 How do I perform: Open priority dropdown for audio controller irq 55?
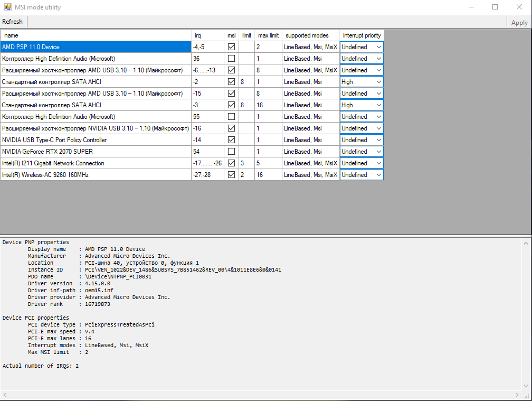[x=362, y=116]
